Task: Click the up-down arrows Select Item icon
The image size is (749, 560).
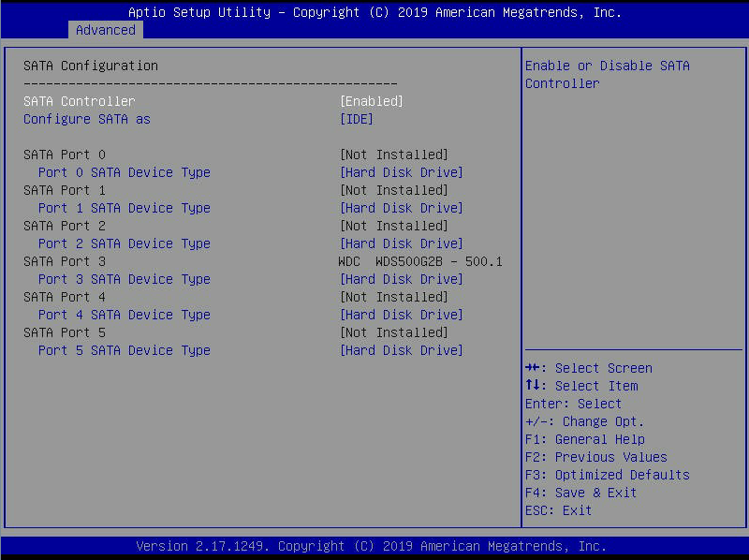Action: [532, 386]
